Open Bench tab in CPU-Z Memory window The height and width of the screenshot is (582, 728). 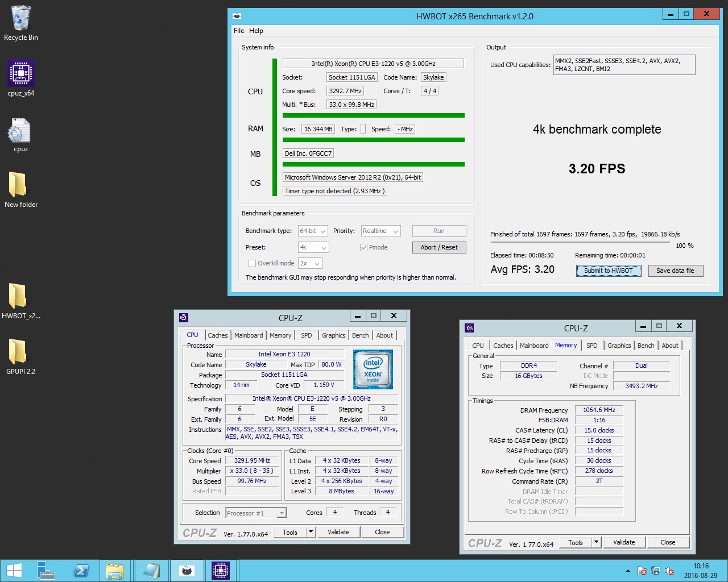[646, 346]
